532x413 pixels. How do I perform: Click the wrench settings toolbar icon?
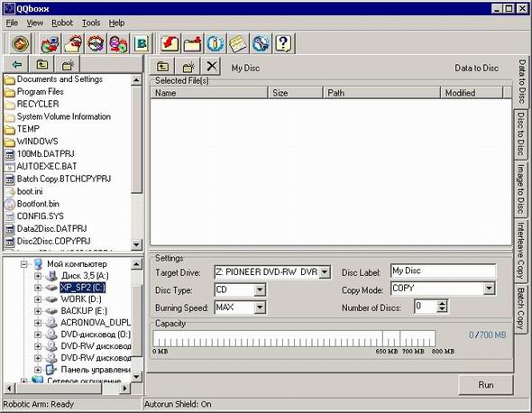[261, 43]
